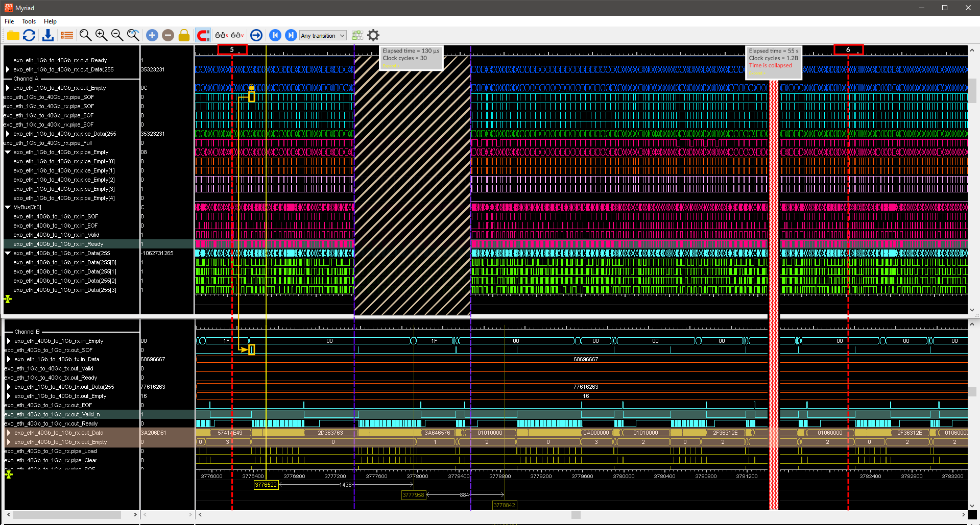Open the Any transition dropdown

pos(323,36)
